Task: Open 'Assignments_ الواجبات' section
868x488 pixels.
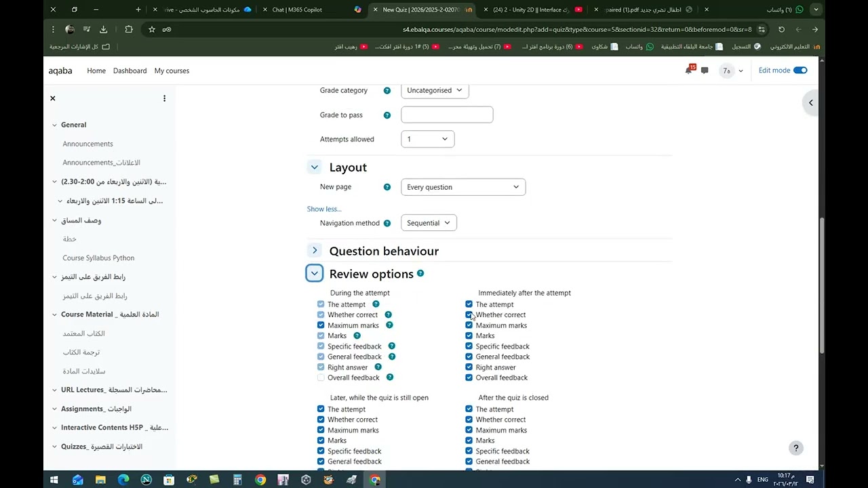Action: point(96,409)
